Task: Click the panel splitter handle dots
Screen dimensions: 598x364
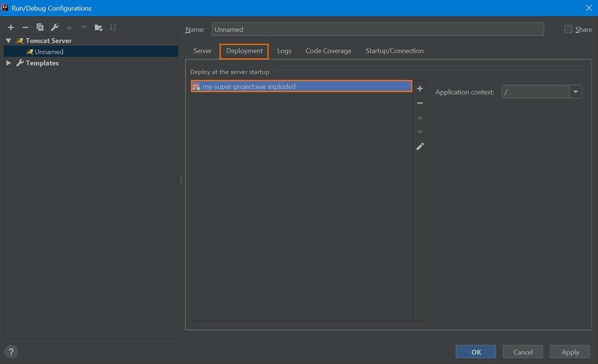Action: tap(181, 180)
